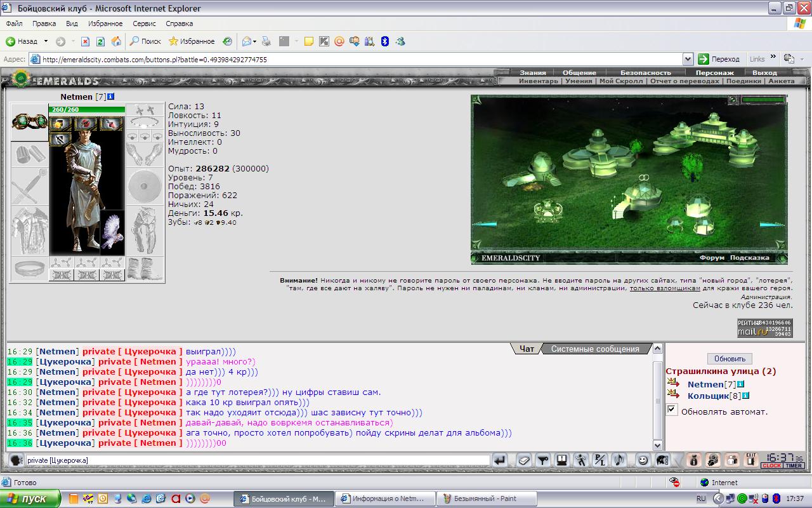
Task: Click the money bag icon in chat toolbar
Action: coord(694,460)
